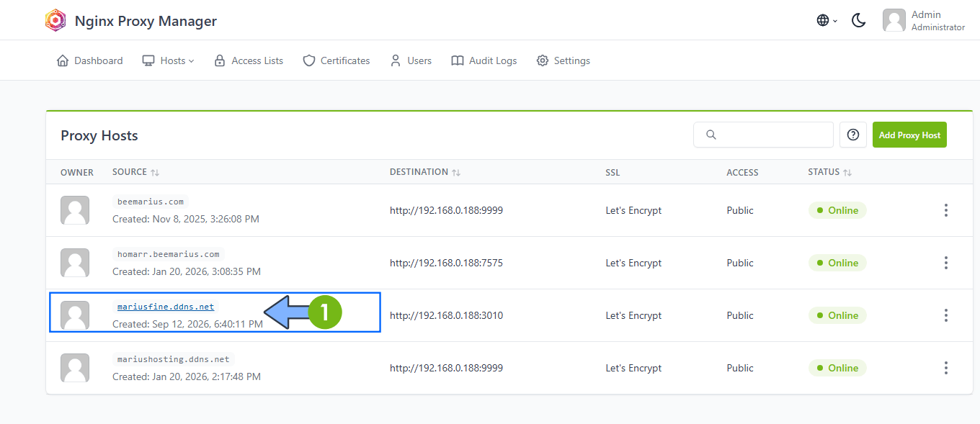Open actions menu for mariushosting.ddns.net row

(x=945, y=368)
